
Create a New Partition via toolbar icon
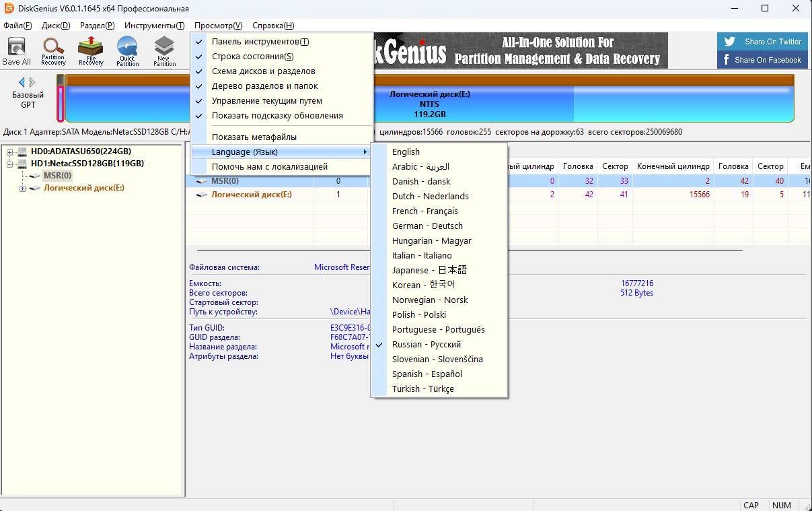tap(164, 51)
